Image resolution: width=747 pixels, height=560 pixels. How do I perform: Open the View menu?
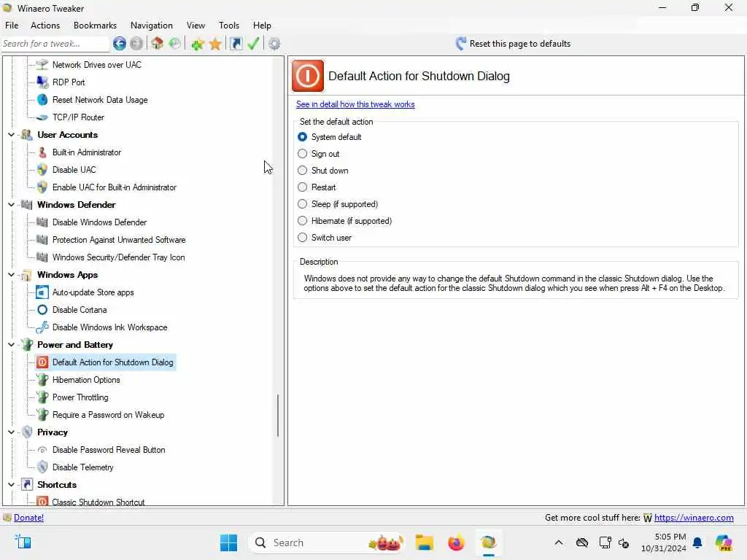pos(196,26)
